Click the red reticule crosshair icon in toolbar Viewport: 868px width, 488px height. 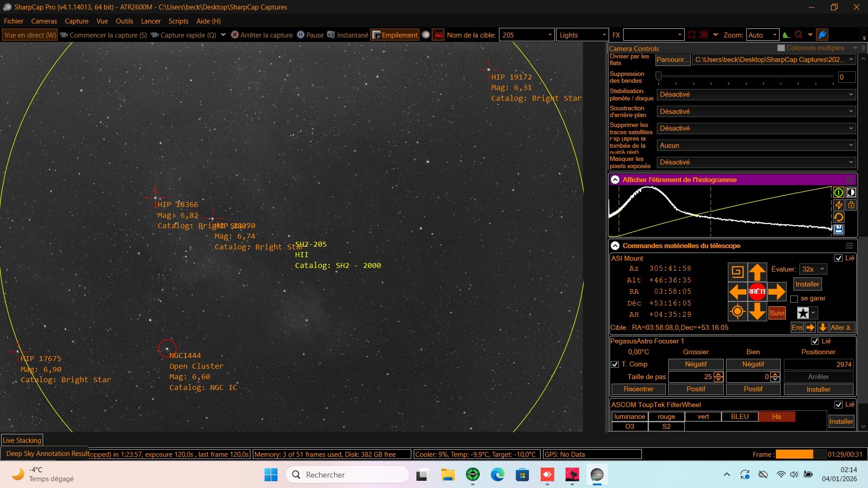704,35
